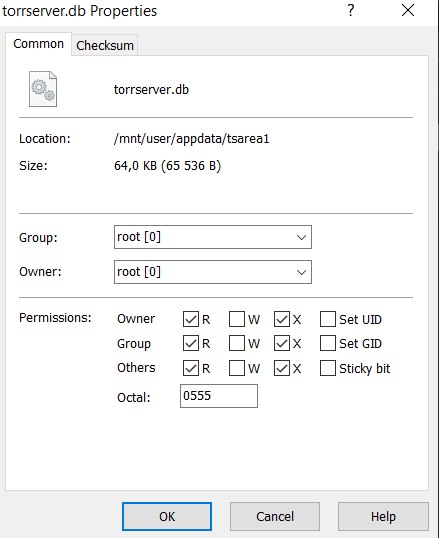Open the Owner dropdown list
The width and height of the screenshot is (439, 538).
[x=213, y=272]
